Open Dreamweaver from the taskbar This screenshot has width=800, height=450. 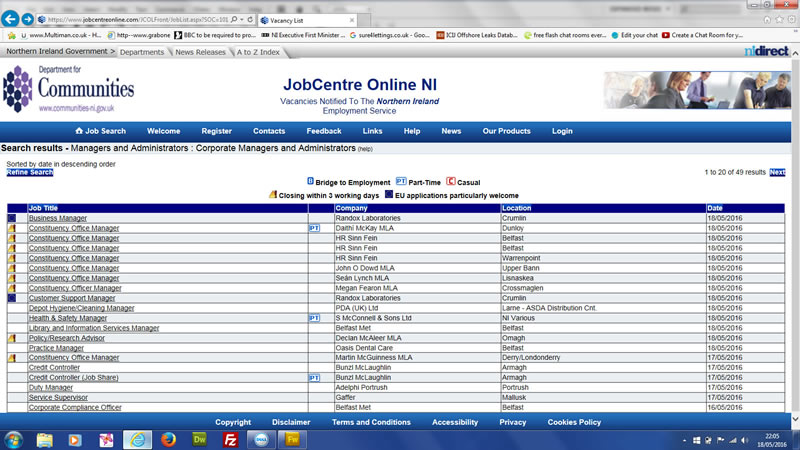(199, 440)
